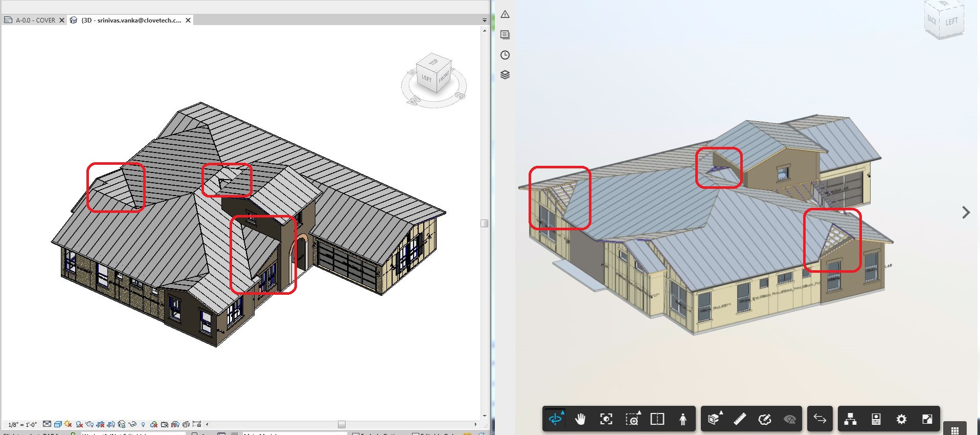Click the swap arrows compare icon
This screenshot has width=980, height=435.
(820, 419)
